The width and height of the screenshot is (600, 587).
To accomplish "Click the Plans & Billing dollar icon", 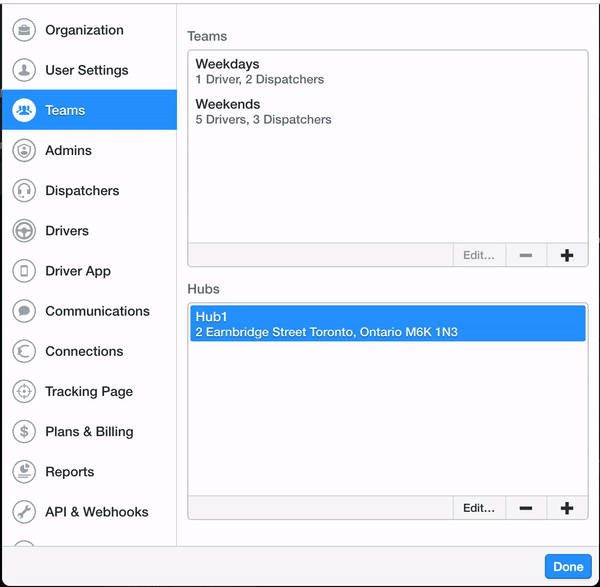I will click(24, 432).
